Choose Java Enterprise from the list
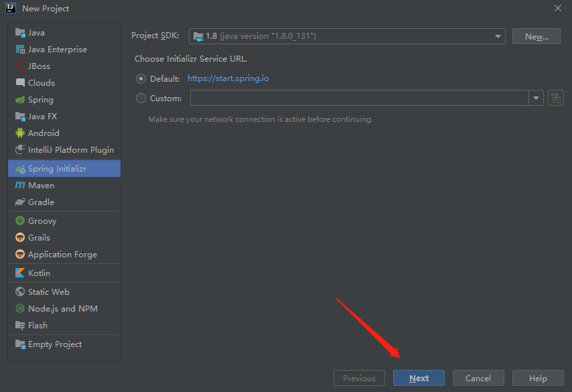Image resolution: width=572 pixels, height=392 pixels. tap(57, 49)
